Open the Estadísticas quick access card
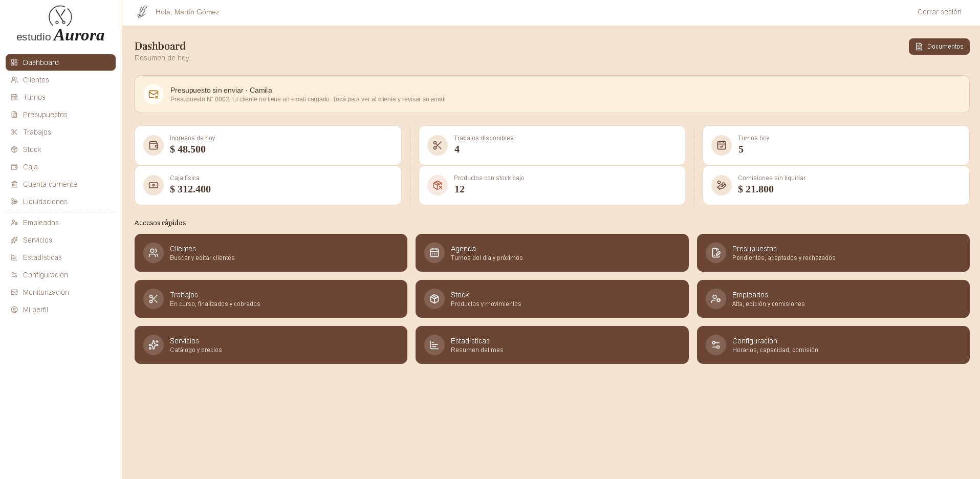Viewport: 980px width, 479px height. coord(552,345)
